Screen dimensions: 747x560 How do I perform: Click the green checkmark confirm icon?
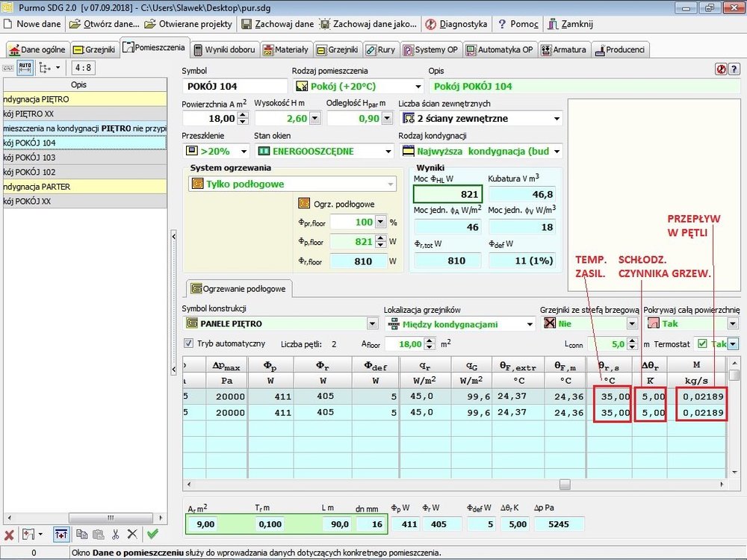(x=152, y=534)
